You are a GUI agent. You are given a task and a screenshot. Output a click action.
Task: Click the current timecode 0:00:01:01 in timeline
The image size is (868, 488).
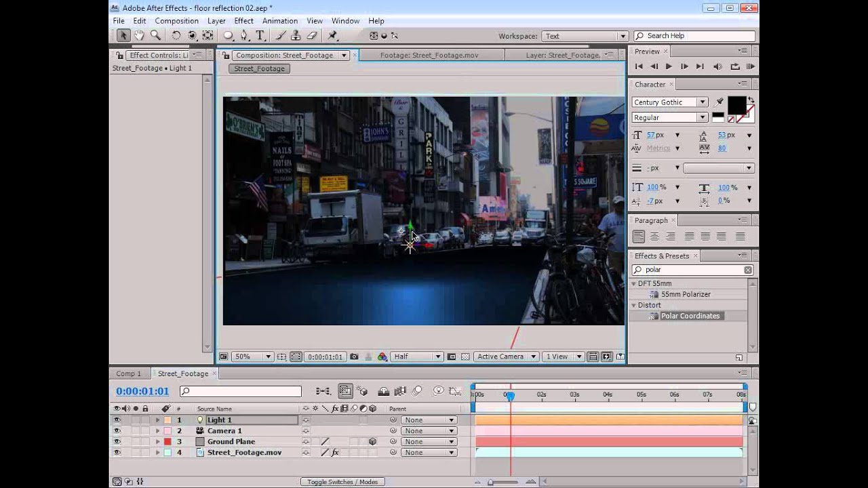tap(142, 391)
